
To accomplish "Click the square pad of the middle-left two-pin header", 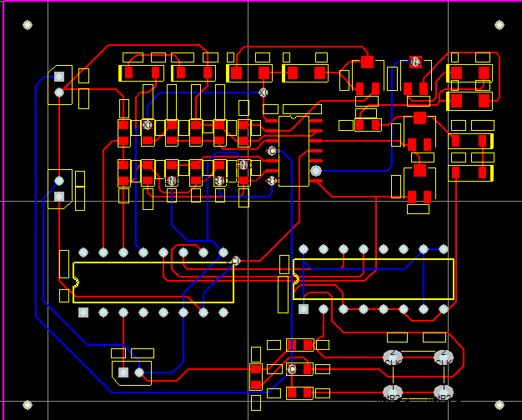I will point(59,197).
